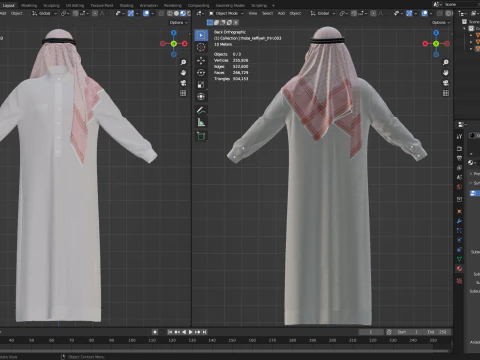Screen dimensions: 480x360
Task: Open the Select menu in right viewport
Action: pos(267,13)
